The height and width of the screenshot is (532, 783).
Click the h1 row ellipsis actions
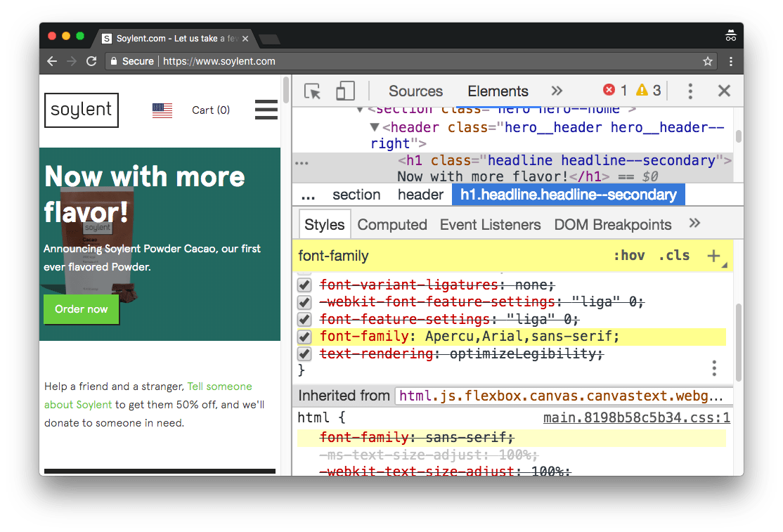coord(302,163)
